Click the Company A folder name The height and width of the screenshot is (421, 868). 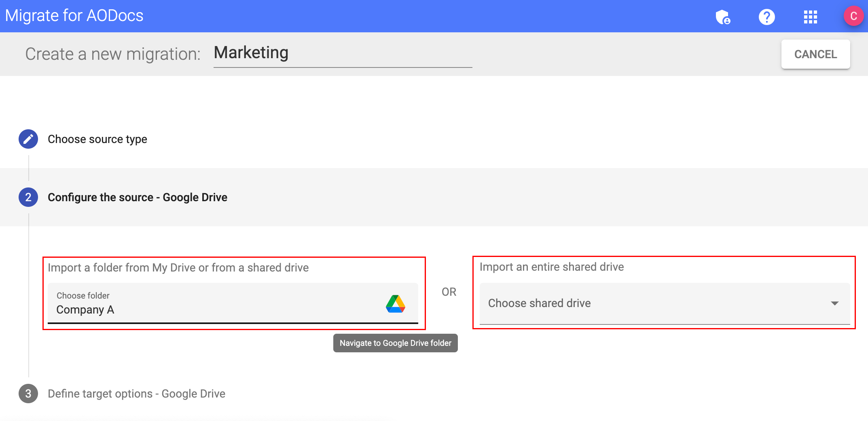tap(85, 309)
